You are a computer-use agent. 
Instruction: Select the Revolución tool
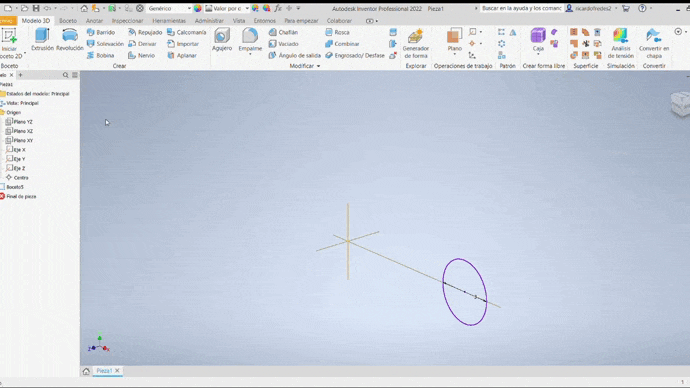pos(70,40)
